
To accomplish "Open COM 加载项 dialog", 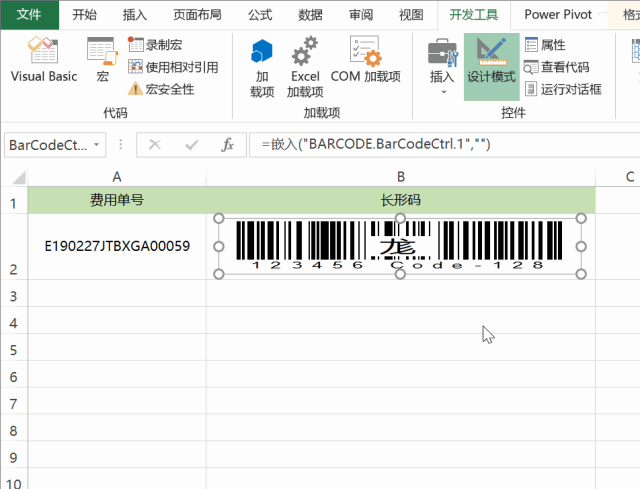I will point(365,60).
